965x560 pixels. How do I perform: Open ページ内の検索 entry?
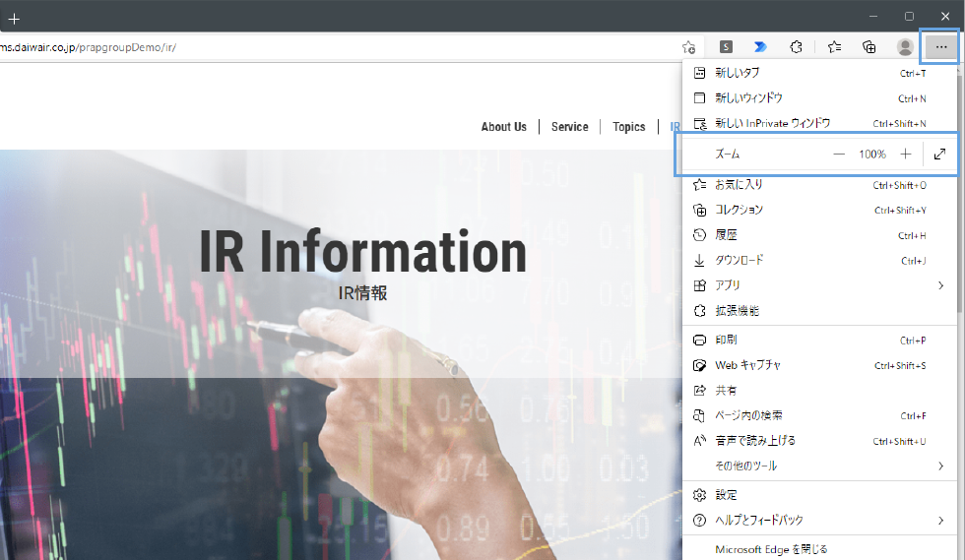click(x=819, y=415)
